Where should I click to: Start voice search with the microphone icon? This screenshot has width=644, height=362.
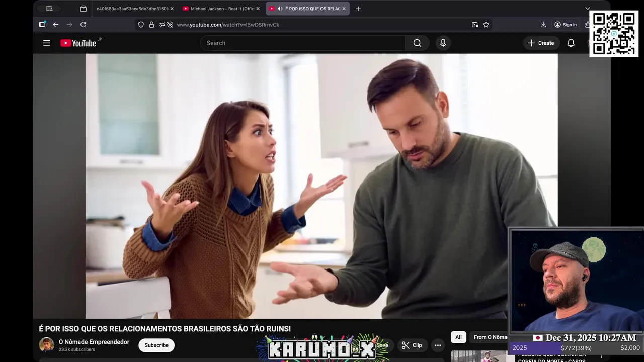443,43
